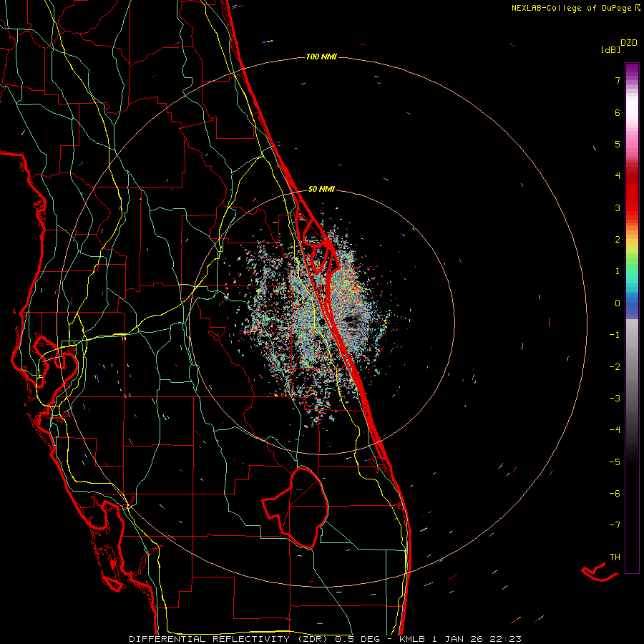Click the -3 value on color scale
Viewport: 644px width, 644px height.
coord(615,399)
